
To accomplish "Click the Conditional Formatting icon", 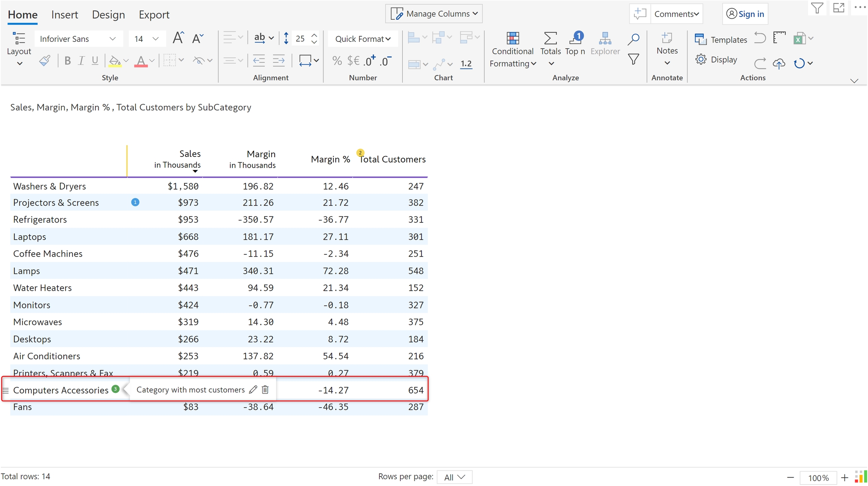I will point(512,38).
